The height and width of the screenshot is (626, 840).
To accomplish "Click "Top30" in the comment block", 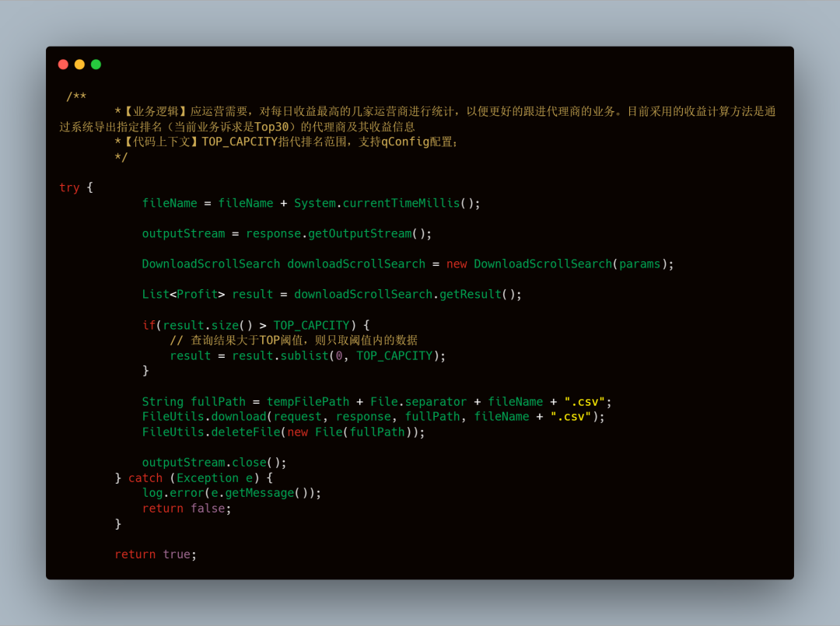I will [x=271, y=127].
